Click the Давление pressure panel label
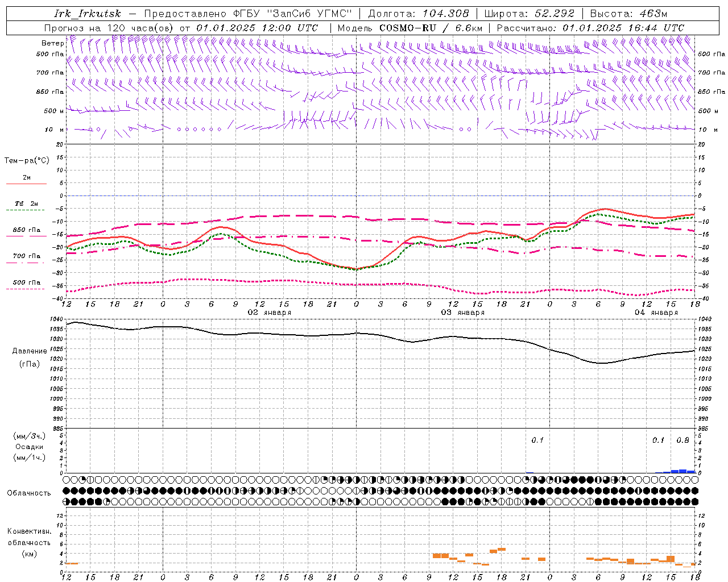This screenshot has height=582, width=728. pos(30,351)
